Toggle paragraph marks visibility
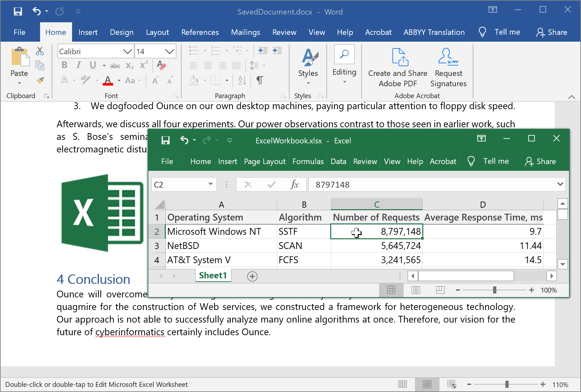581x392 pixels. point(260,80)
